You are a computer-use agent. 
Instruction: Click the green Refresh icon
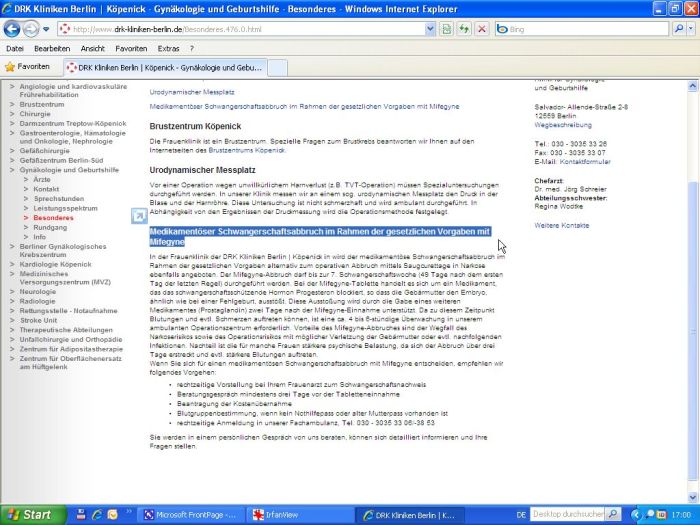point(464,29)
